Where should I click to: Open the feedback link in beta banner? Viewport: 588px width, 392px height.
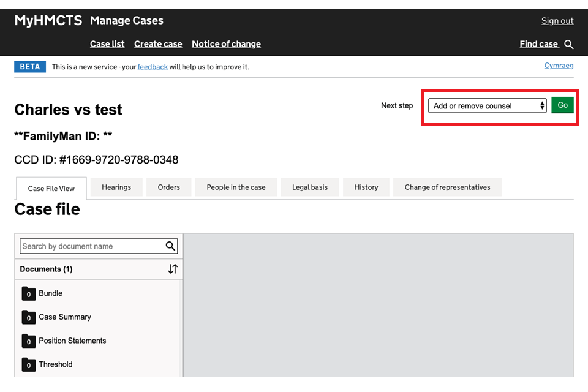tap(153, 67)
